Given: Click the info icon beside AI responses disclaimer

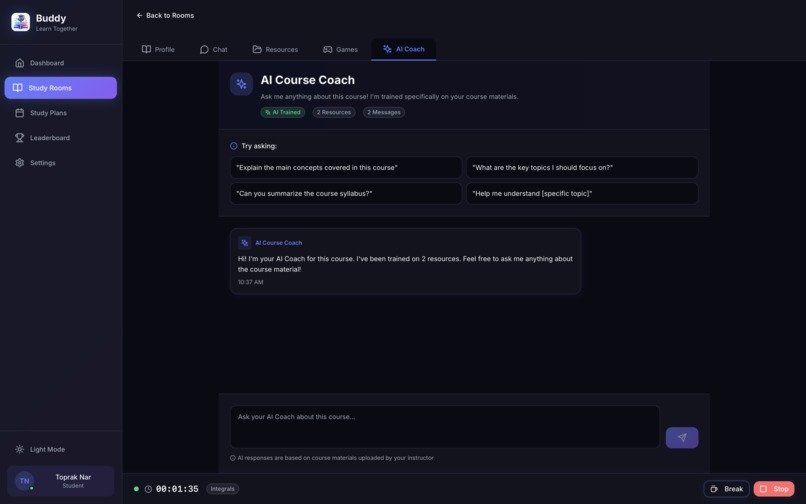Looking at the screenshot, I should [233, 458].
